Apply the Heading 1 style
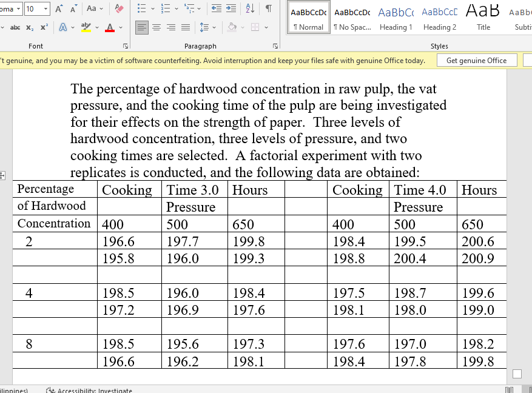The width and height of the screenshot is (532, 393). [x=396, y=18]
